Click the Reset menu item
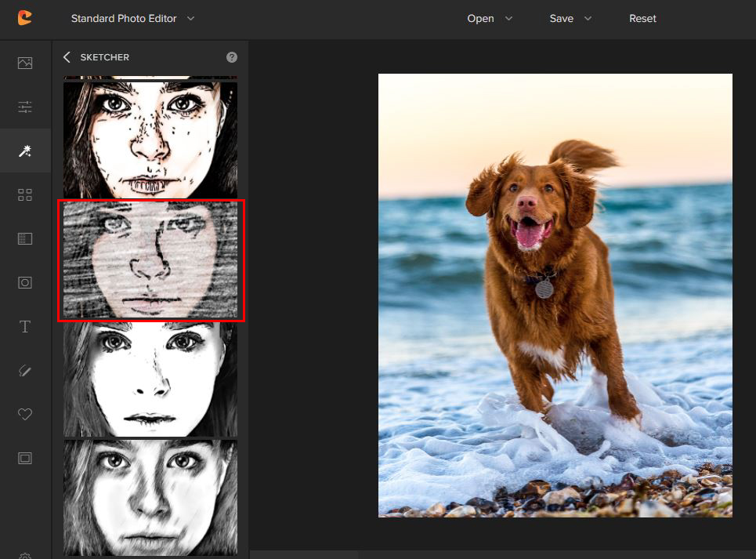 tap(642, 18)
